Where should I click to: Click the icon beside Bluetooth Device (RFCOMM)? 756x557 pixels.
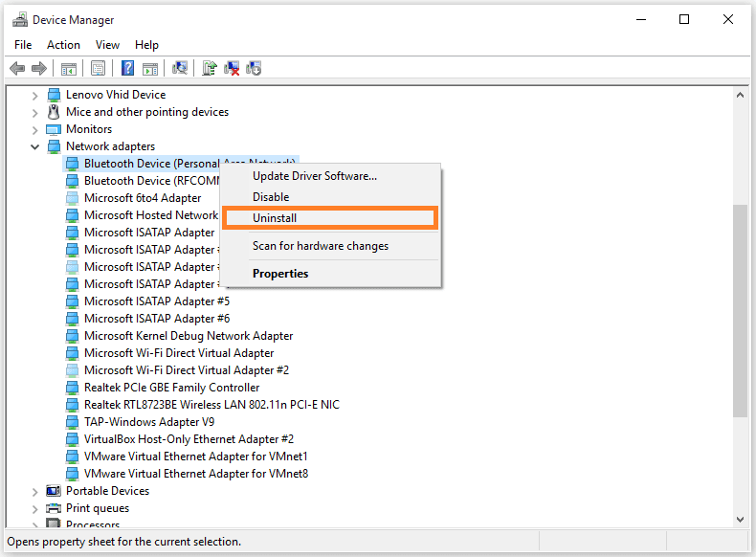tap(73, 181)
